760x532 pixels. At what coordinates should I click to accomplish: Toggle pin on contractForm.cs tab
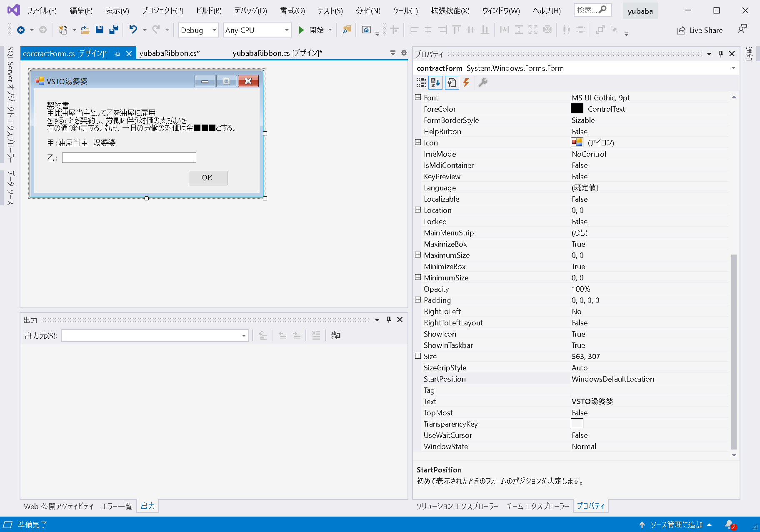click(117, 54)
